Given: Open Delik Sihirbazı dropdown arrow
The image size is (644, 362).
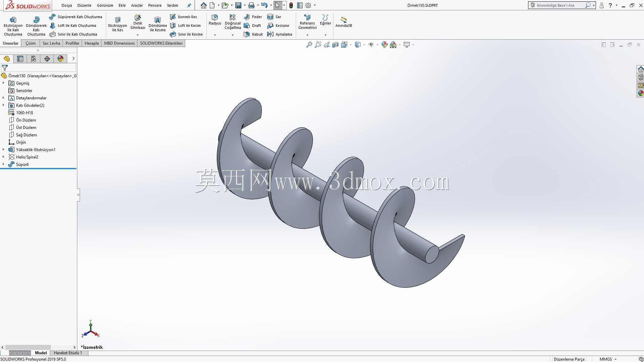Looking at the screenshot, I should (137, 35).
